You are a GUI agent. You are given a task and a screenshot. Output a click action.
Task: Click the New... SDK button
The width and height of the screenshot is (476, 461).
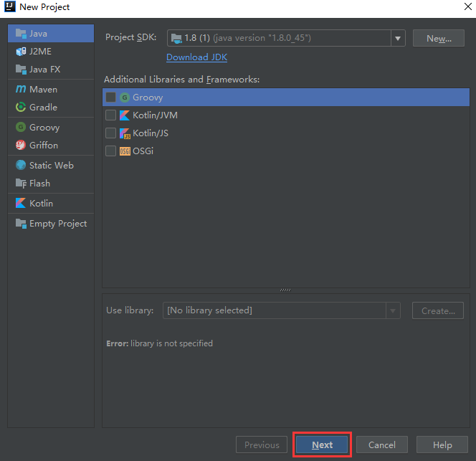tap(438, 38)
